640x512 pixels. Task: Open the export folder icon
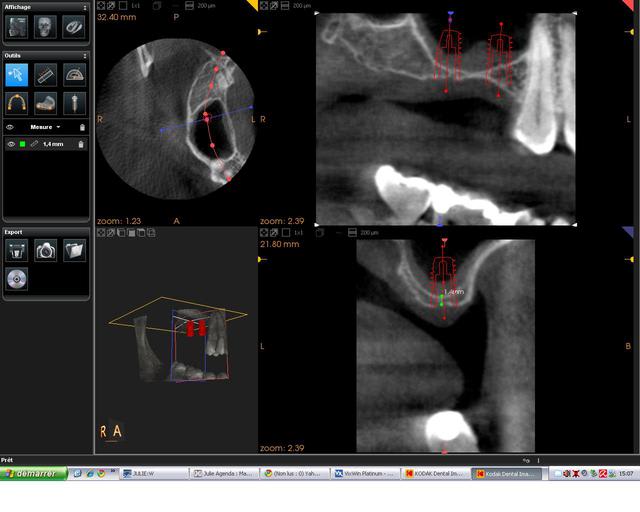click(74, 250)
